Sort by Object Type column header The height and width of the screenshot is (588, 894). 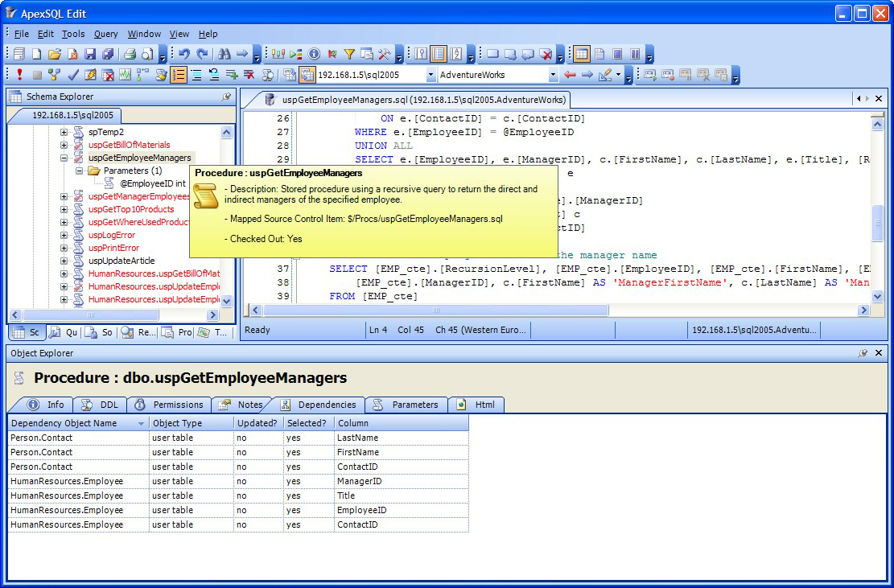tap(191, 423)
